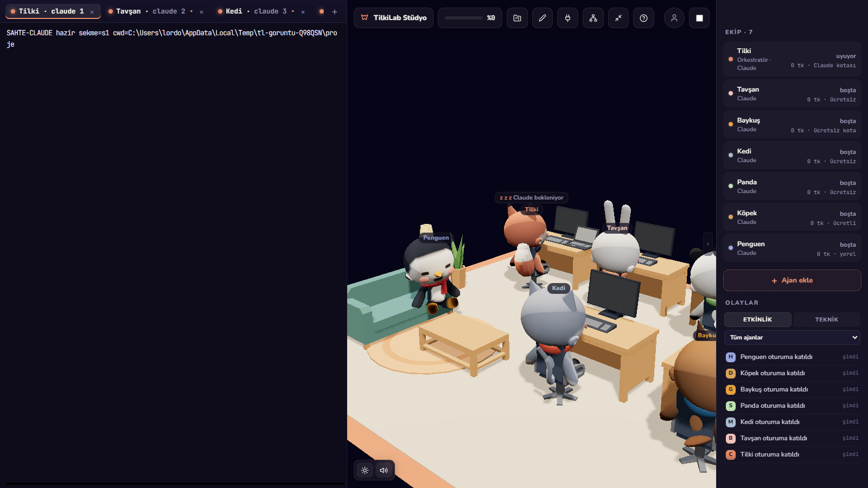
Task: Select the Panda agent card
Action: [x=792, y=187]
